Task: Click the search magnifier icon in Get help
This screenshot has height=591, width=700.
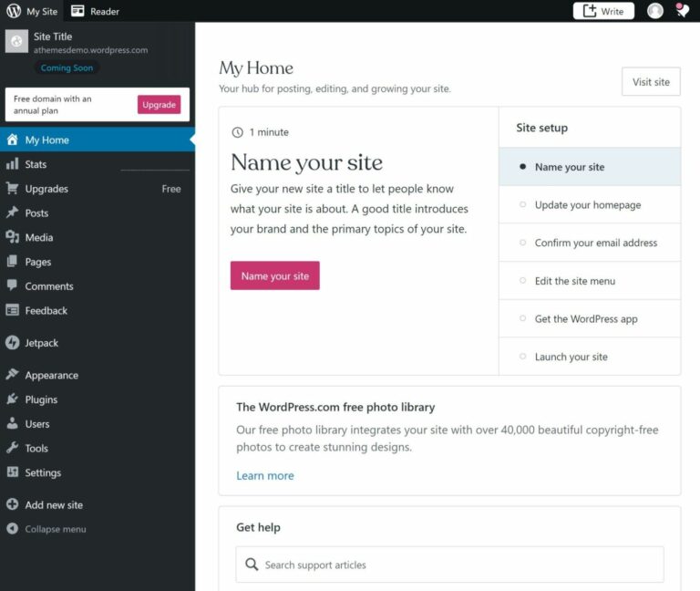Action: (252, 565)
